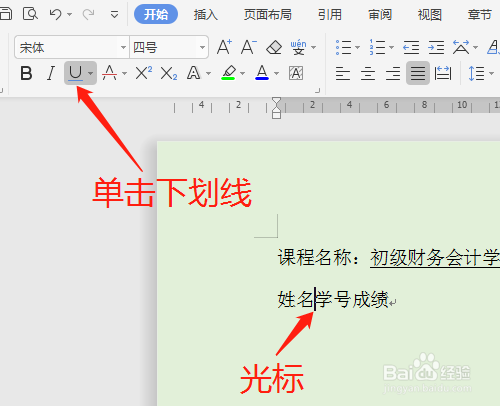Click the text 学号 in the document
This screenshot has width=500, height=406.
coord(333,299)
